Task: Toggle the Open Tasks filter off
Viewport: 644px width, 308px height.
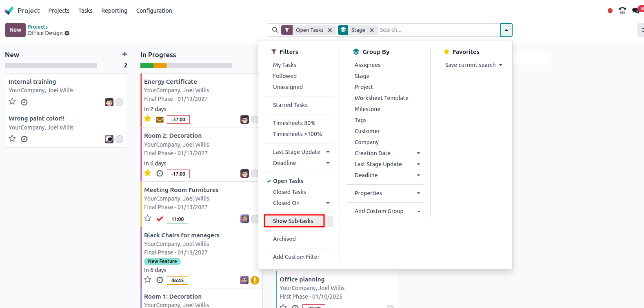Action: coord(288,181)
